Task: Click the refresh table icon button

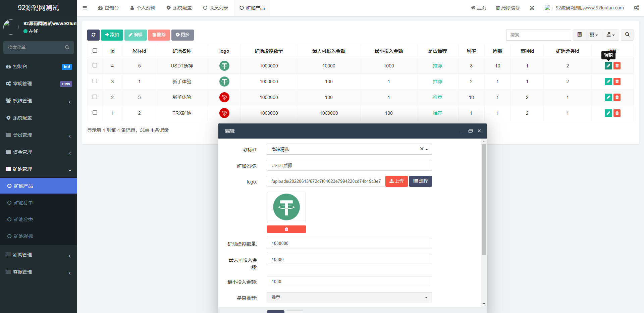Action: (93, 35)
